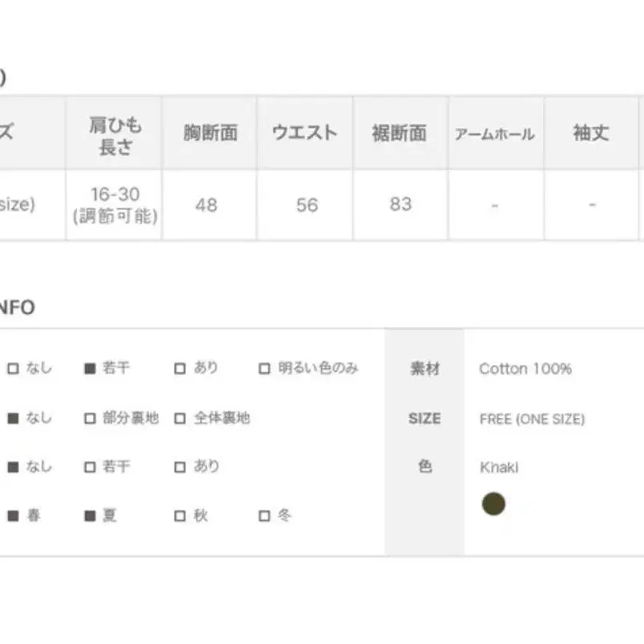Screen dimensions: 644x644
Task: Check the 秋 season checkbox
Action: point(180,516)
